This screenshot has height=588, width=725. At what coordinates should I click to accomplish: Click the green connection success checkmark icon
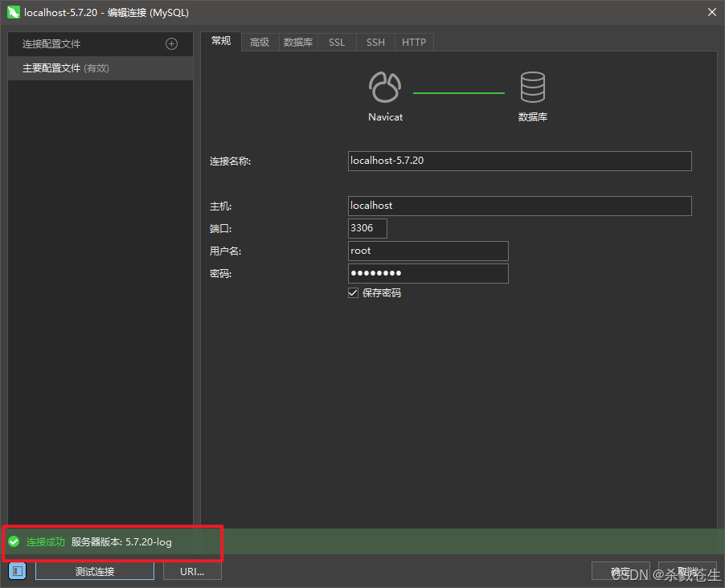(x=14, y=541)
